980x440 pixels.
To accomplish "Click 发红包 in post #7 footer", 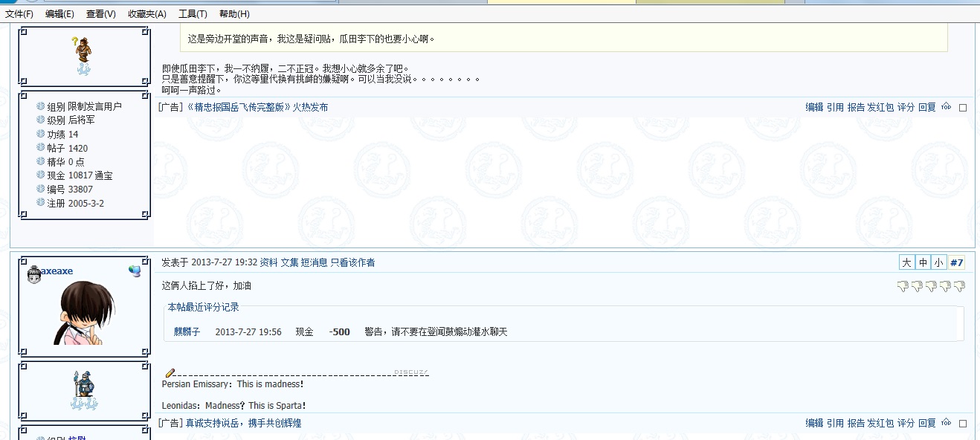I will [880, 423].
